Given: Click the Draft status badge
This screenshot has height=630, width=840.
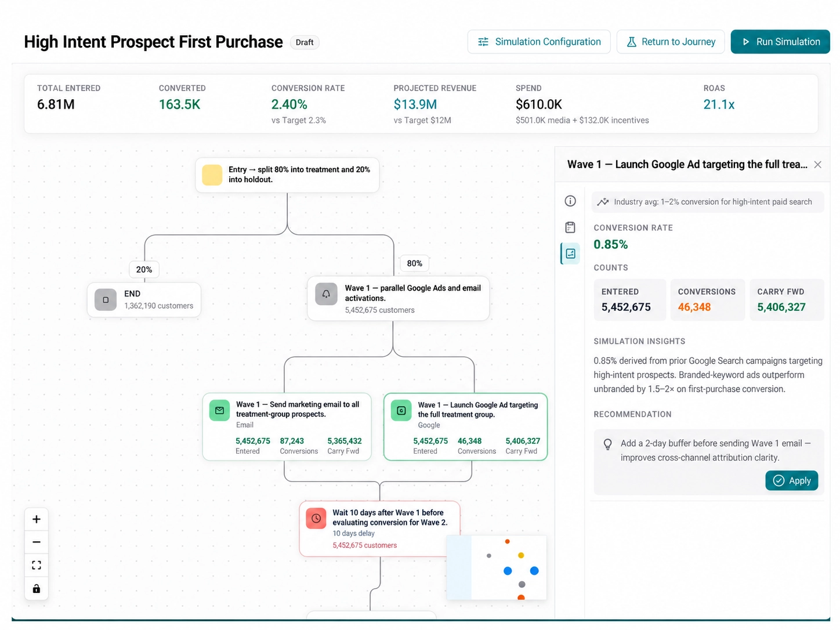Looking at the screenshot, I should (305, 42).
